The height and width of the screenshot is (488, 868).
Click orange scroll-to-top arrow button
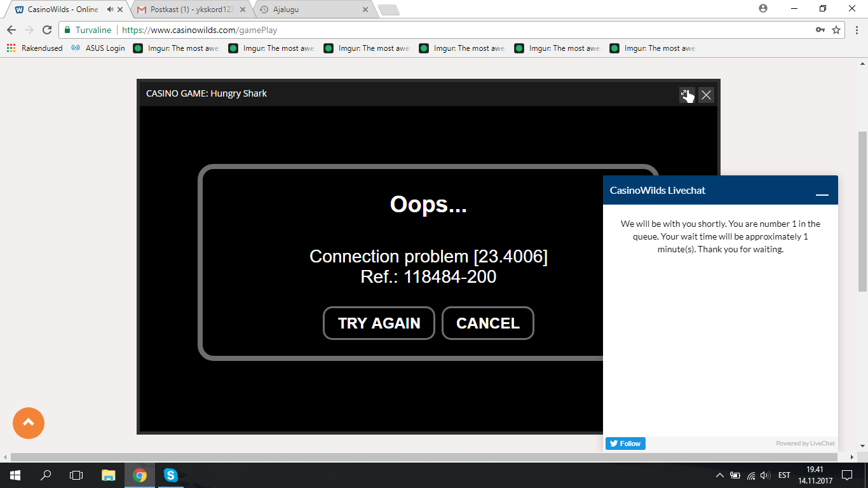[x=29, y=423]
